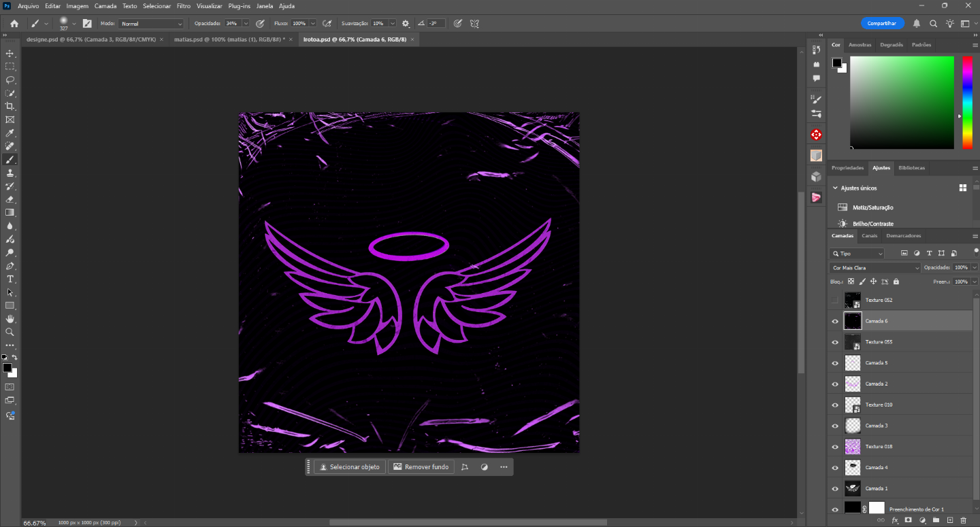980x527 pixels.
Task: Select the Pen tool
Action: 10,266
